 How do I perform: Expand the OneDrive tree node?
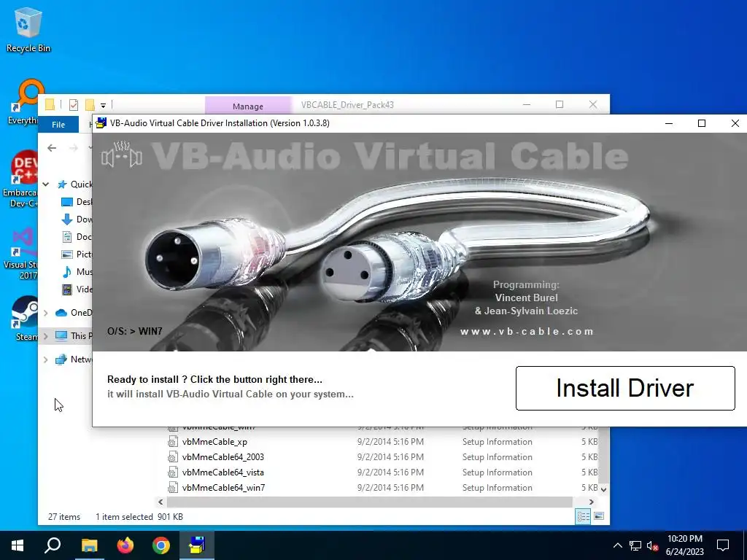(46, 313)
